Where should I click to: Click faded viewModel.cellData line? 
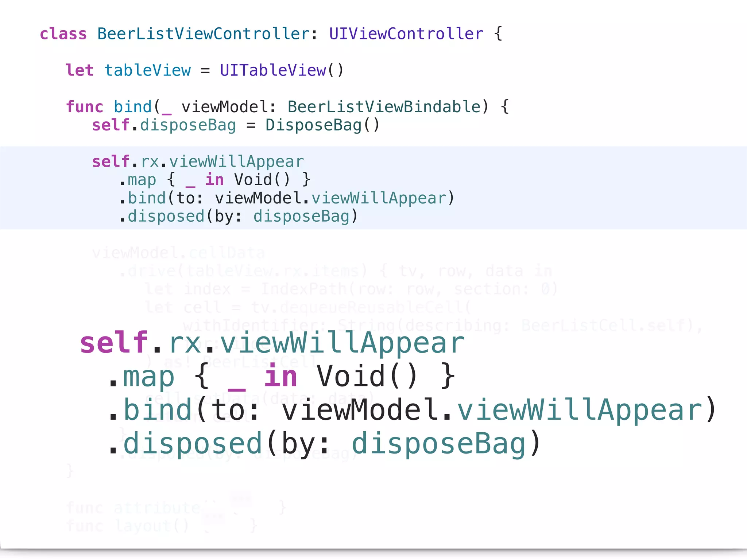[178, 253]
